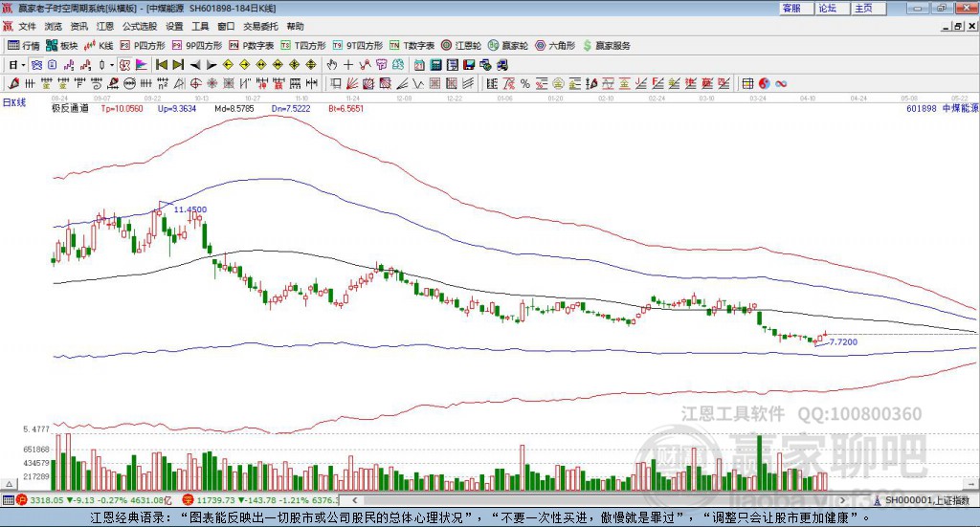
Task: Step chart left with black left triangle
Action: point(195,64)
